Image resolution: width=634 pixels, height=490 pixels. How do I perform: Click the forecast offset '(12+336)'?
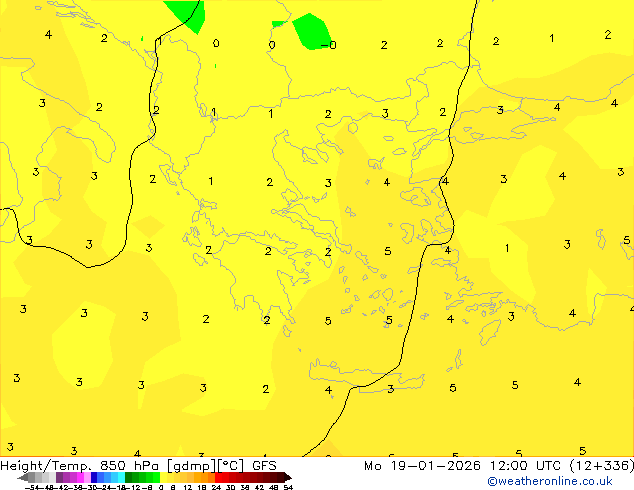602,466
